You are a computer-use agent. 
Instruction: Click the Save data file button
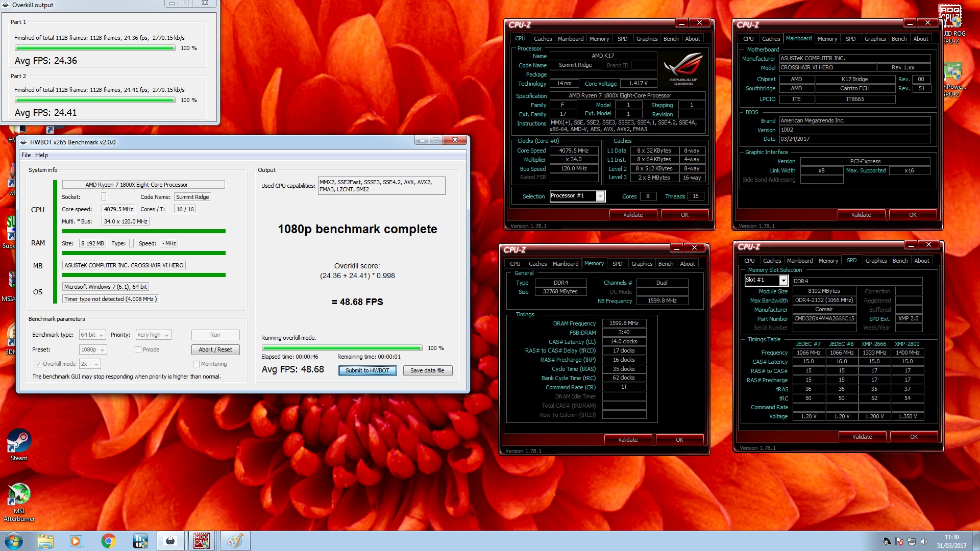[427, 371]
